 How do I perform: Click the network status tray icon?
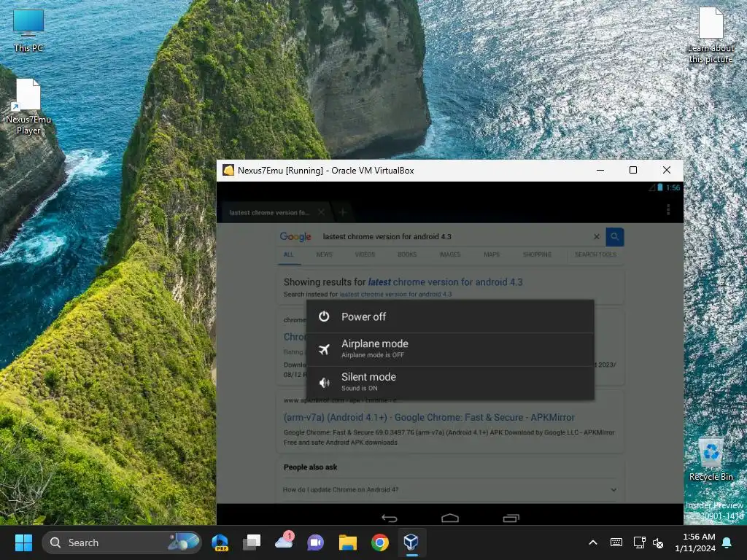(639, 542)
